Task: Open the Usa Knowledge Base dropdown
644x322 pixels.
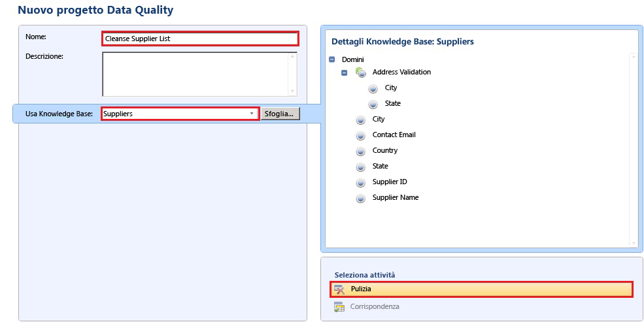Action: (252, 114)
